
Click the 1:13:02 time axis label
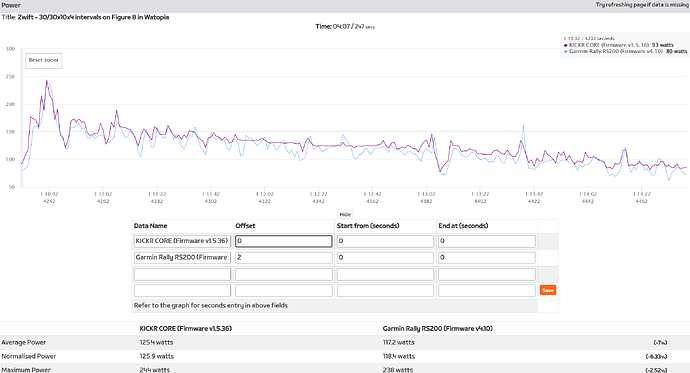(x=426, y=194)
